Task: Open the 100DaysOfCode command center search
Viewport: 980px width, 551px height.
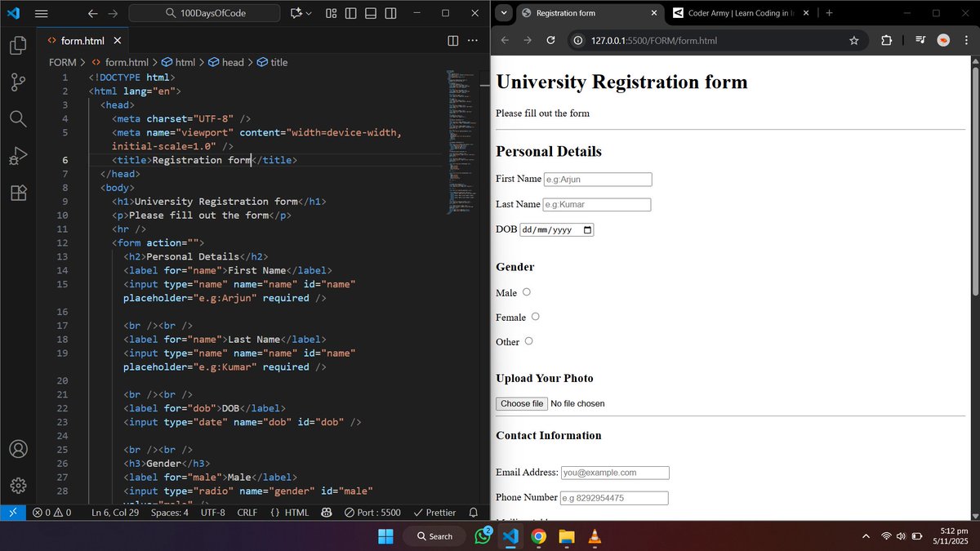Action: click(x=205, y=13)
